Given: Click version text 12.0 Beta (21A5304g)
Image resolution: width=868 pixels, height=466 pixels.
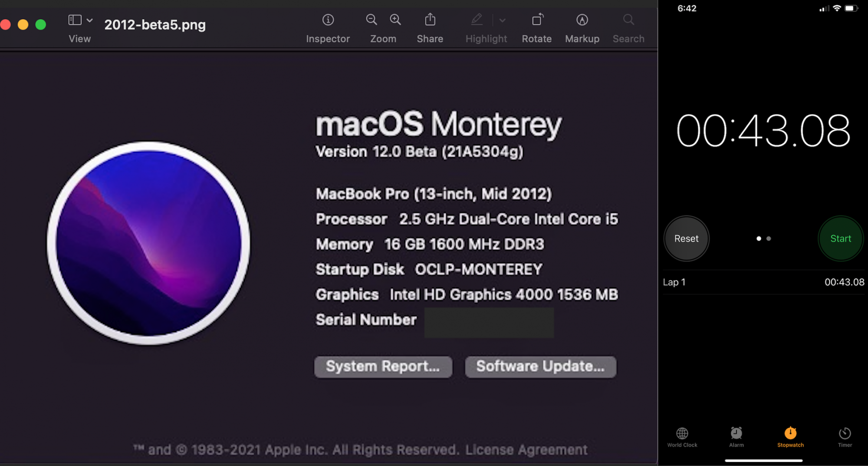Looking at the screenshot, I should [448, 152].
